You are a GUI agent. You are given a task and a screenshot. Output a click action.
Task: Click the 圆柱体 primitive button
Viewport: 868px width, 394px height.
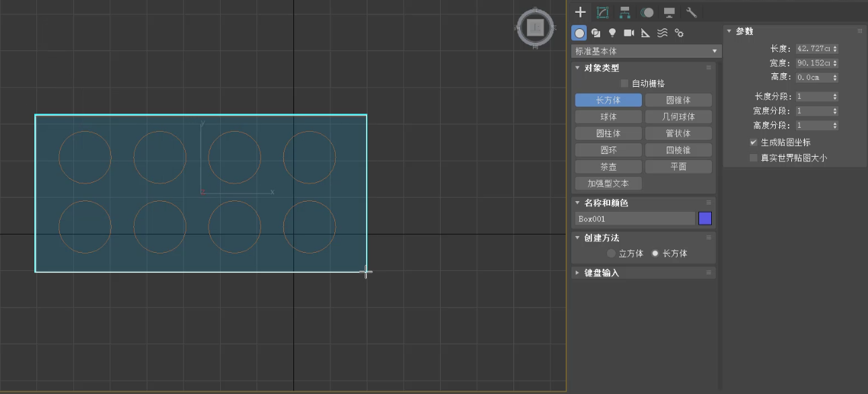pyautogui.click(x=608, y=133)
